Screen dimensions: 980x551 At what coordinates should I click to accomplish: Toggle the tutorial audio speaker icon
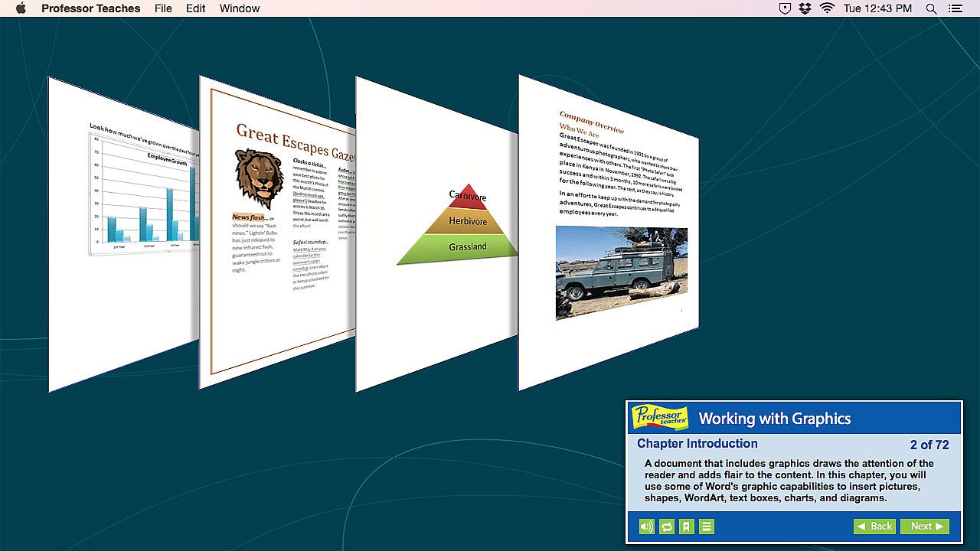[x=647, y=527]
